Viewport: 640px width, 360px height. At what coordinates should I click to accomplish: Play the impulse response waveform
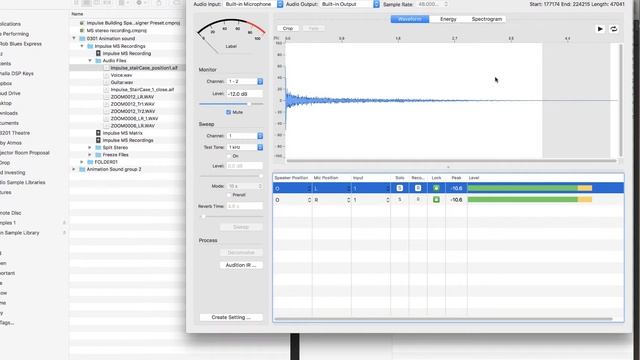pyautogui.click(x=600, y=29)
